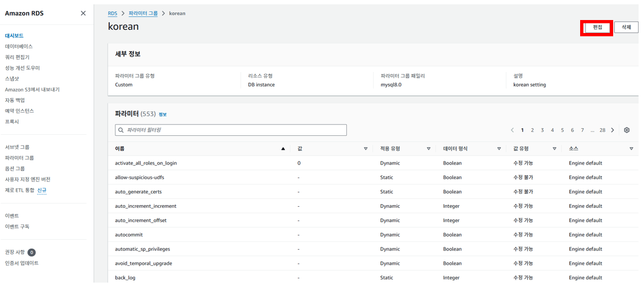Click value 0 of activate_all_roles_on_login

tap(299, 163)
